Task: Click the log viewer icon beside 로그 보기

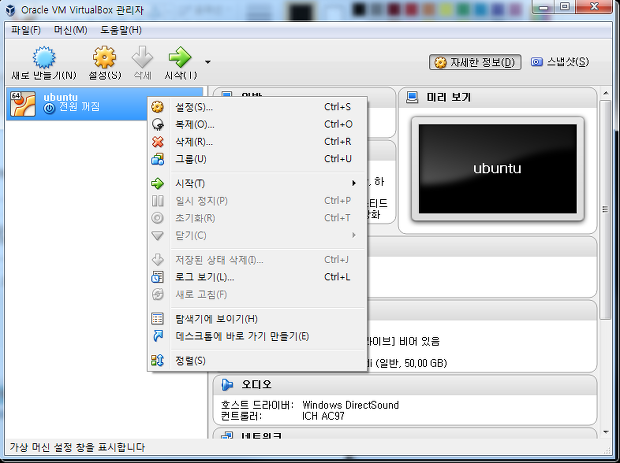Action: (157, 277)
